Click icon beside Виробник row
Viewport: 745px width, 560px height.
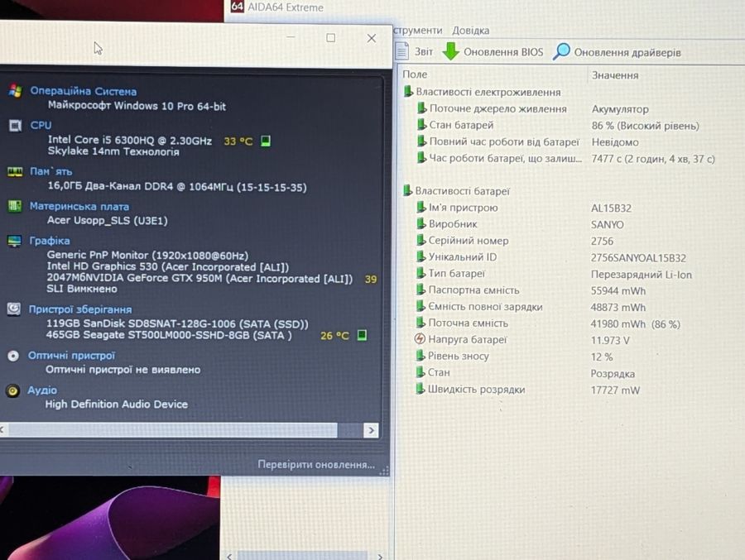click(421, 223)
